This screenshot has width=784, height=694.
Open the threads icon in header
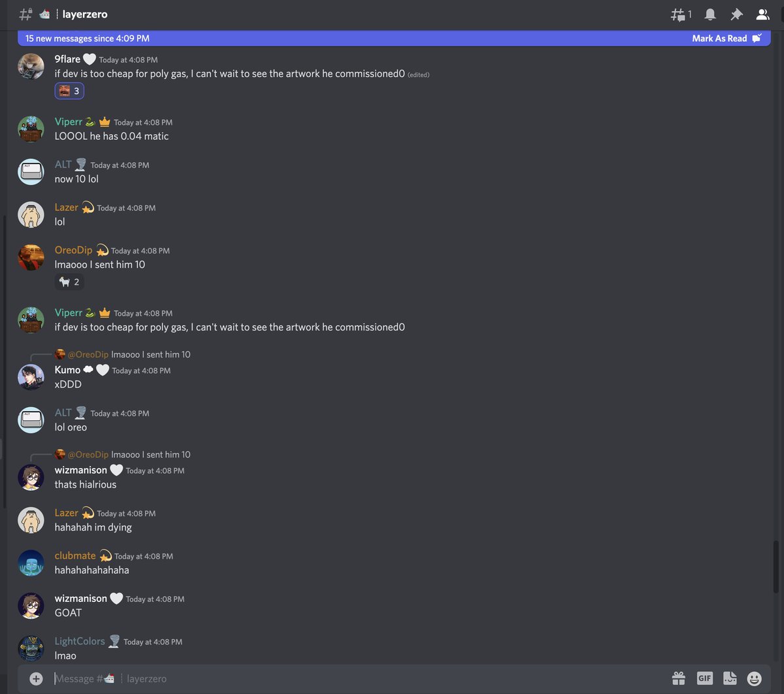click(x=681, y=14)
